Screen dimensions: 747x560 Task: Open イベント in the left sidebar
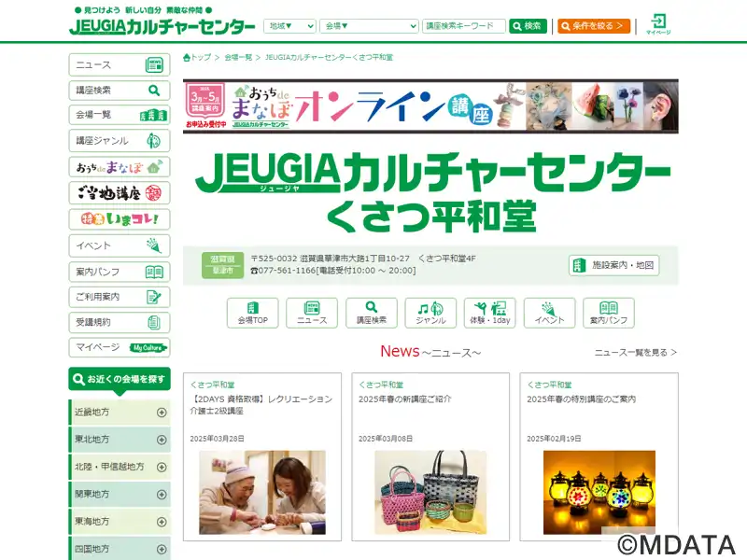(x=120, y=245)
